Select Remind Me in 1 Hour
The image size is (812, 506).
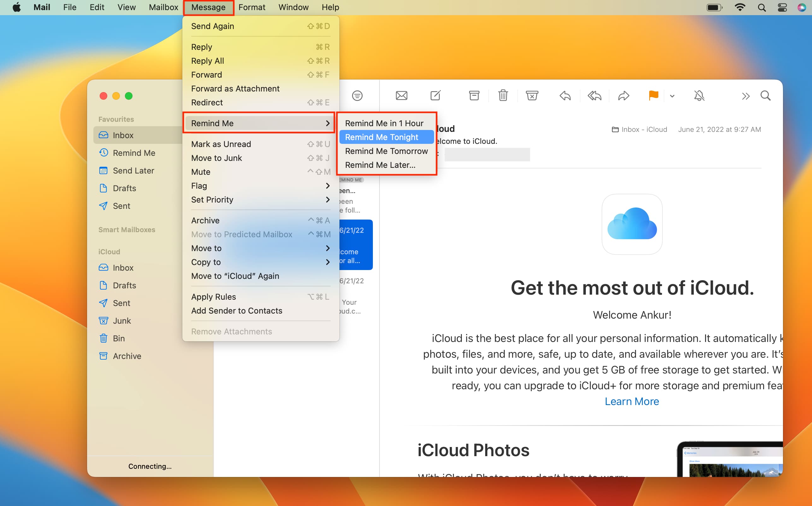click(x=386, y=123)
